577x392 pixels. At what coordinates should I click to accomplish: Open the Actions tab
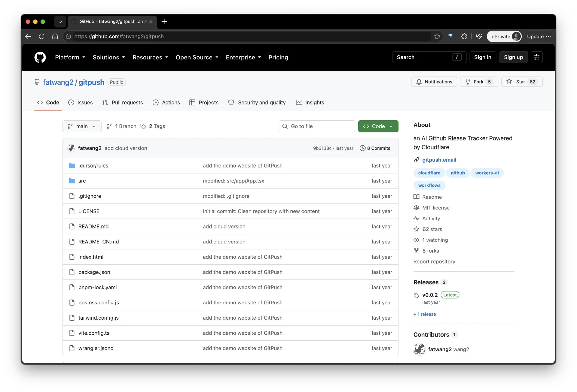(166, 103)
